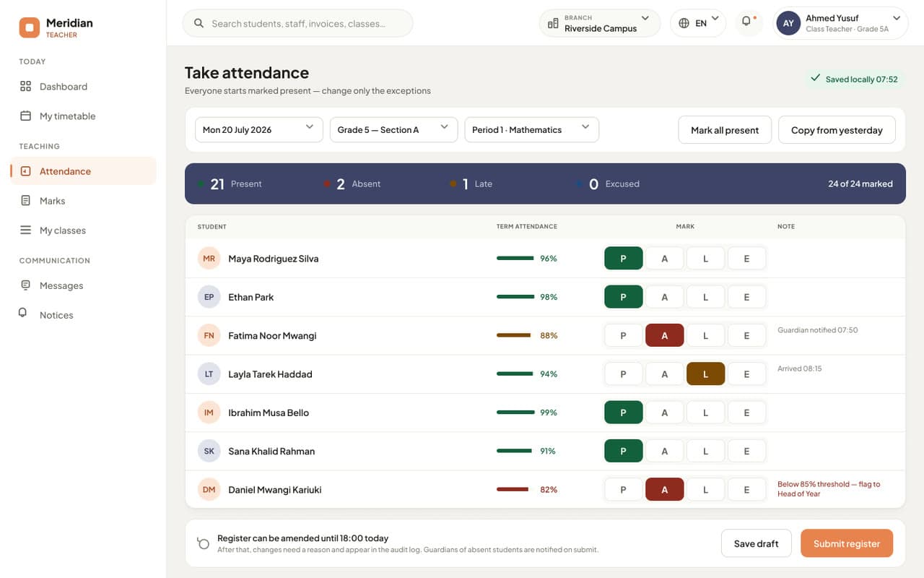The height and width of the screenshot is (578, 924).
Task: Mark Ibrahim Musa Bello as Absent
Action: (665, 413)
